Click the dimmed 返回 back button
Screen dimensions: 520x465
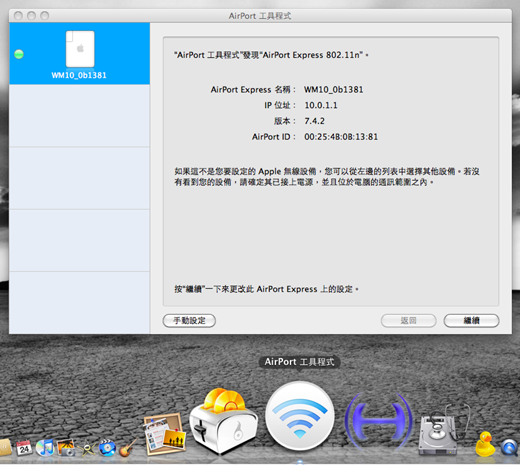coord(409,321)
